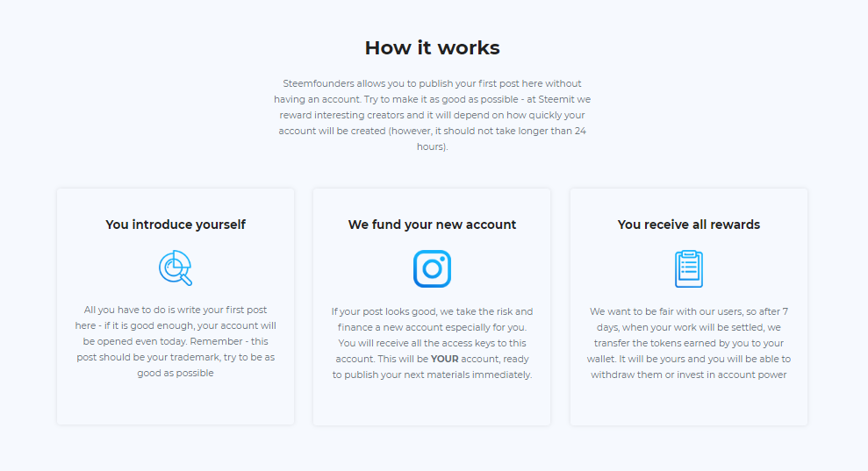The image size is (868, 471).
Task: Click the clipboard list icon
Action: (x=689, y=269)
